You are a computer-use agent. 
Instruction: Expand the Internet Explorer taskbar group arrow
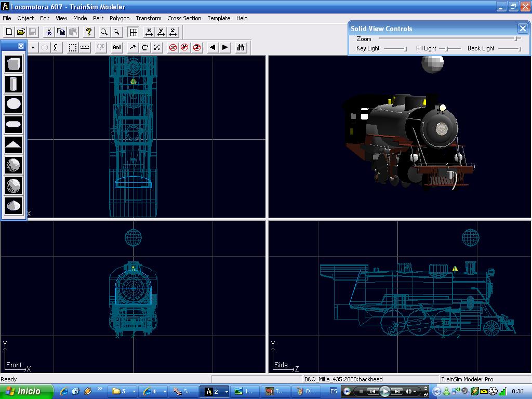[x=165, y=391]
